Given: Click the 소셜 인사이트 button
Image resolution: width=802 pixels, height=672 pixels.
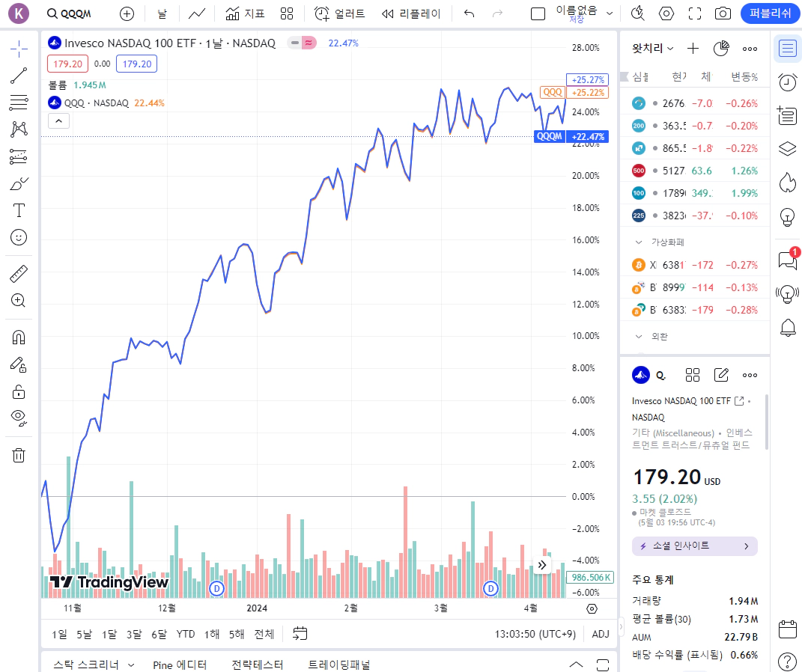Looking at the screenshot, I should coord(695,546).
